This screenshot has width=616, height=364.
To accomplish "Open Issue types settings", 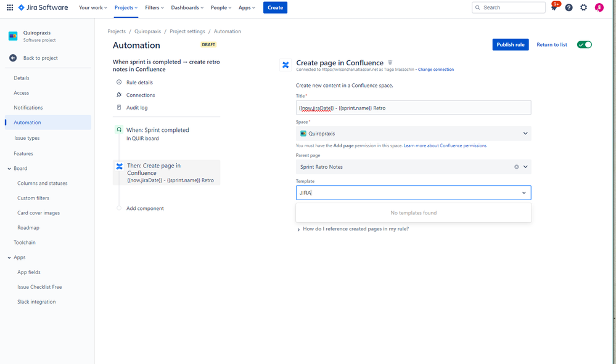I will click(x=27, y=138).
